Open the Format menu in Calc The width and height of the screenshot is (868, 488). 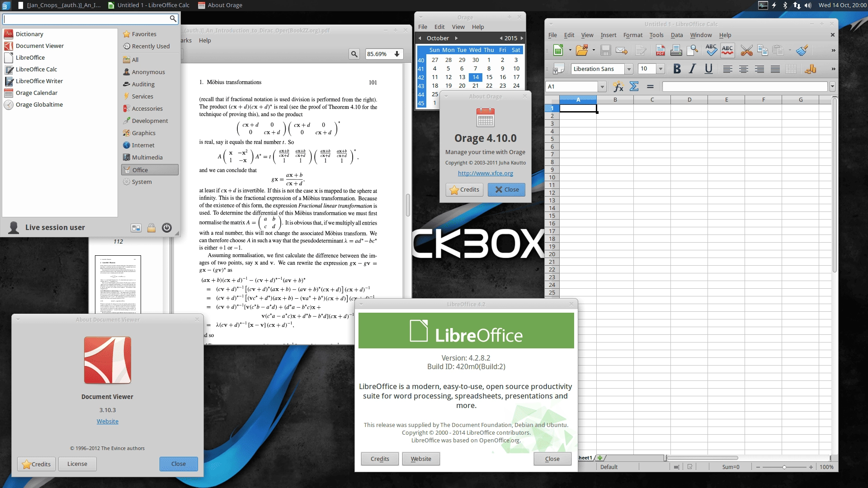pyautogui.click(x=632, y=35)
